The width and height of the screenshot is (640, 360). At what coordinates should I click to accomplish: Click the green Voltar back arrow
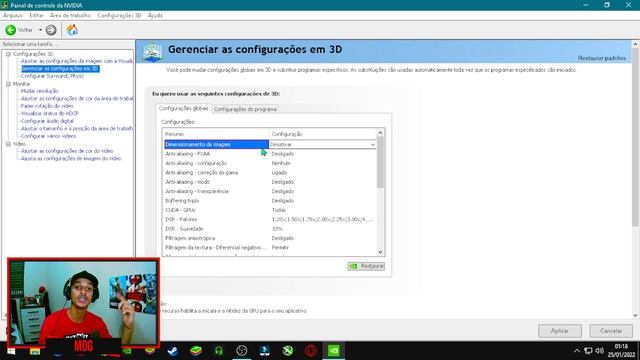pyautogui.click(x=11, y=30)
